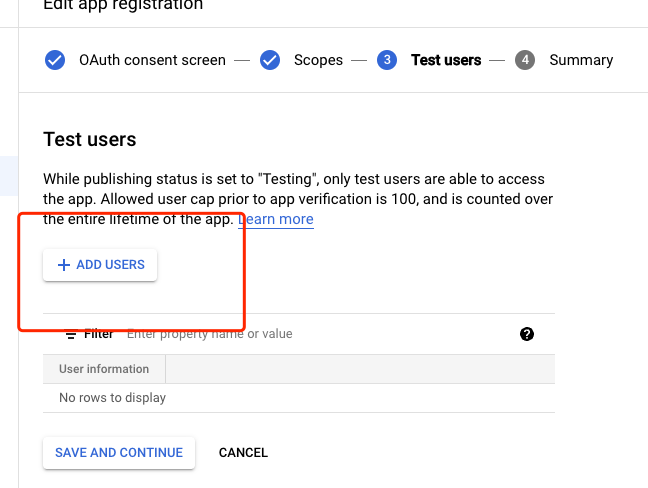
Task: Click the step 3 number circle
Action: pos(387,60)
